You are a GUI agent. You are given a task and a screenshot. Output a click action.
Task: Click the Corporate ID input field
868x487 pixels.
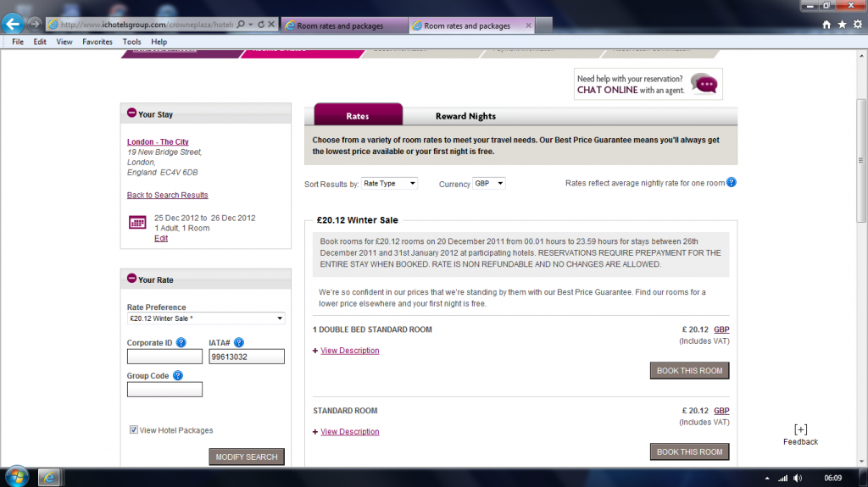164,357
